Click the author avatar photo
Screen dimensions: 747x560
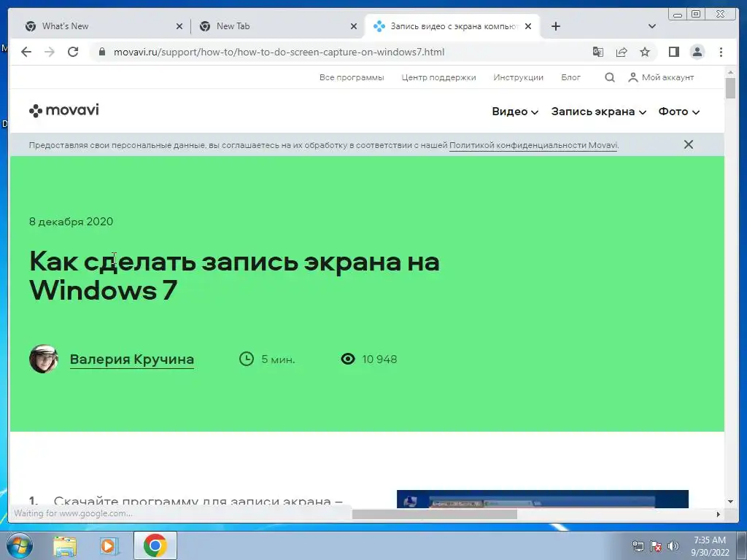point(43,359)
